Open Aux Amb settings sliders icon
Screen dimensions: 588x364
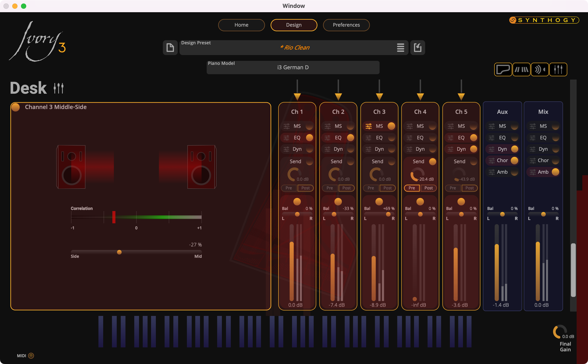(x=491, y=172)
